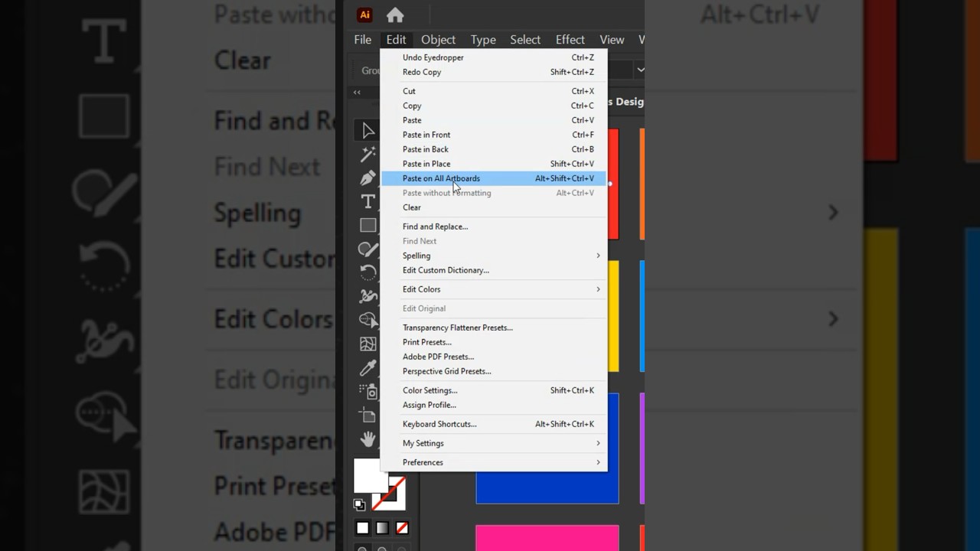Choose Redo Copy
The height and width of the screenshot is (551, 980).
point(495,72)
